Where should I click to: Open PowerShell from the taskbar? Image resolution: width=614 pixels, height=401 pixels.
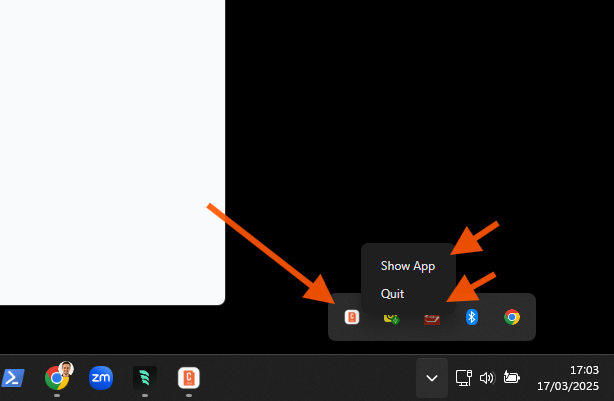pos(13,378)
